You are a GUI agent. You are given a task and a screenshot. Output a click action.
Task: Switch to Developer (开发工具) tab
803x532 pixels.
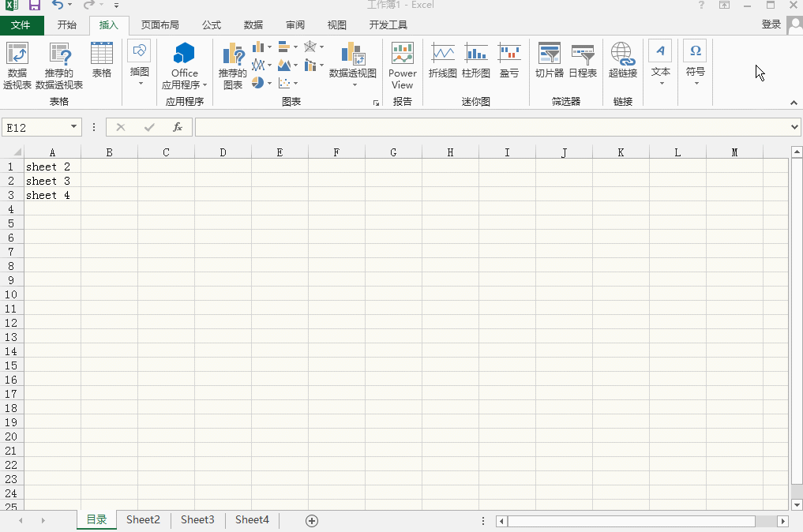coord(388,25)
